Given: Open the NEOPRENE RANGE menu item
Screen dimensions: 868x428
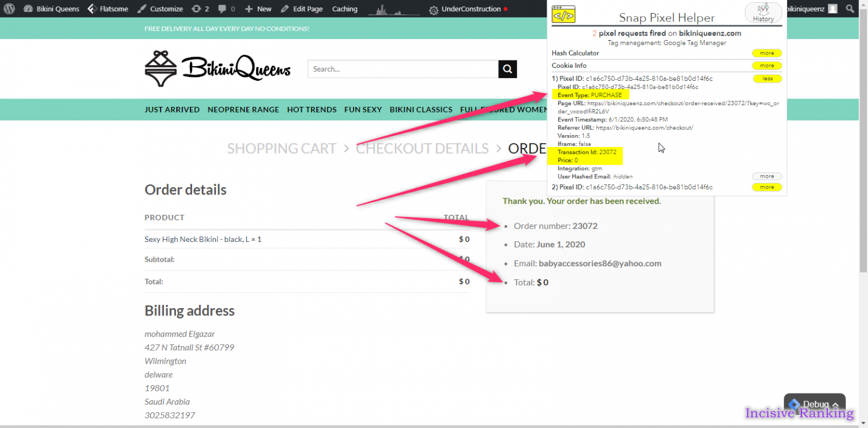Looking at the screenshot, I should point(243,110).
